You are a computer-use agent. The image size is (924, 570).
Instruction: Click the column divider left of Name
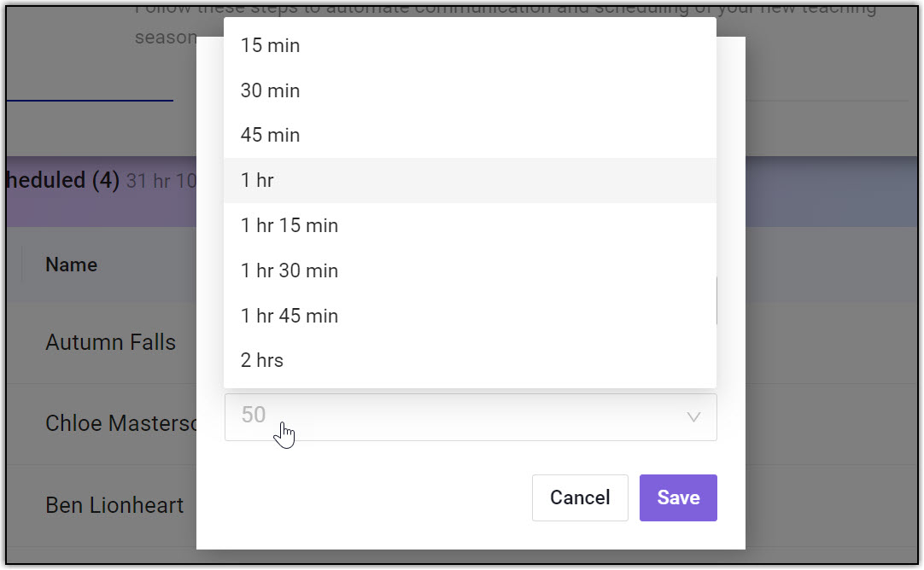click(x=22, y=265)
